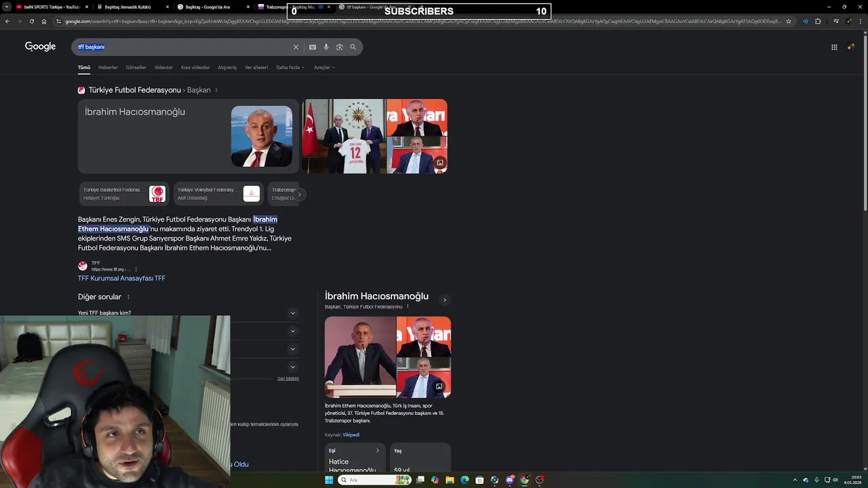Expand the second Diğer sorular question

(x=292, y=331)
